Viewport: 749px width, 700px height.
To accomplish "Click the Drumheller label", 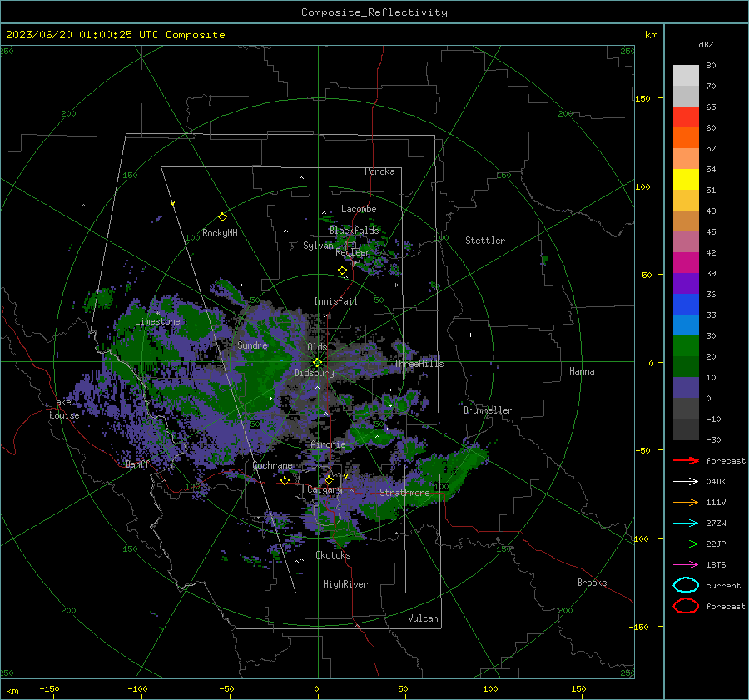I will 488,410.
